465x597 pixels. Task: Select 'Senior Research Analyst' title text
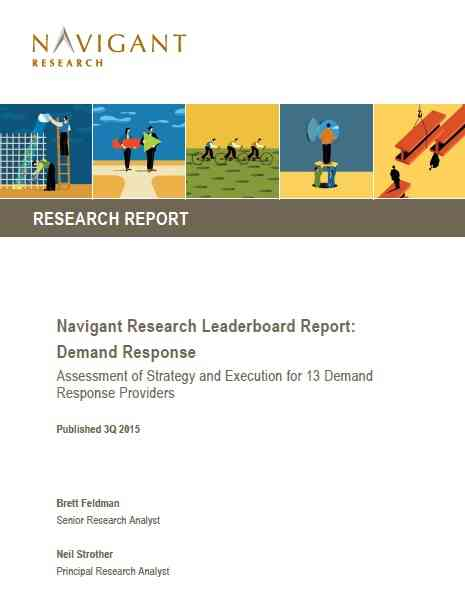tap(108, 520)
